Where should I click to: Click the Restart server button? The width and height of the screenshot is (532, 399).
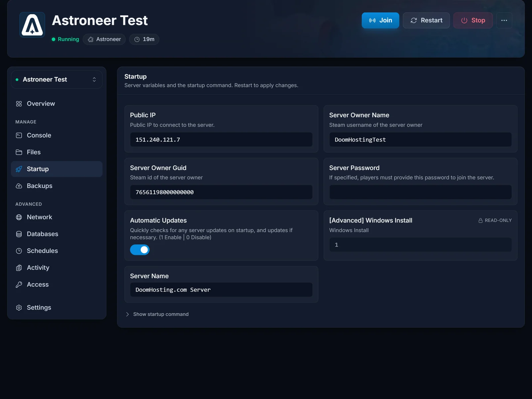click(x=426, y=20)
